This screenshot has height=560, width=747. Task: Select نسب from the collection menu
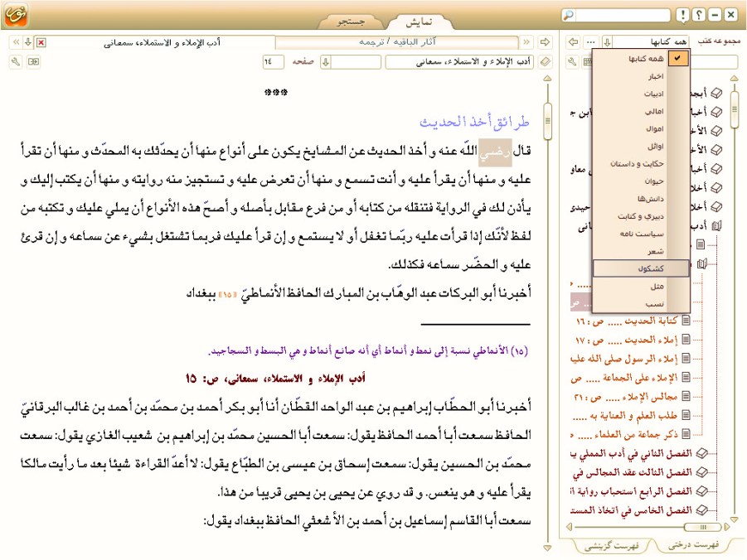click(x=641, y=303)
